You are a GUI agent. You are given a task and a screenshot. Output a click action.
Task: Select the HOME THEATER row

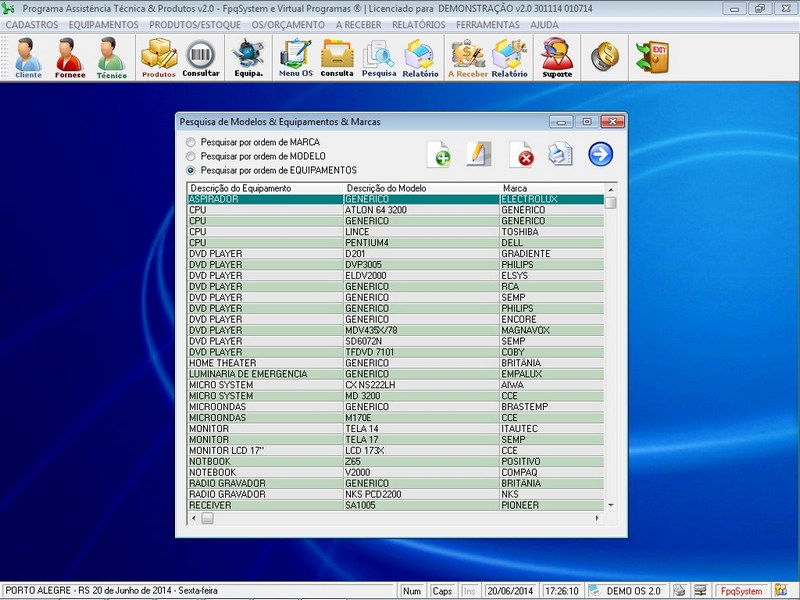coord(395,363)
